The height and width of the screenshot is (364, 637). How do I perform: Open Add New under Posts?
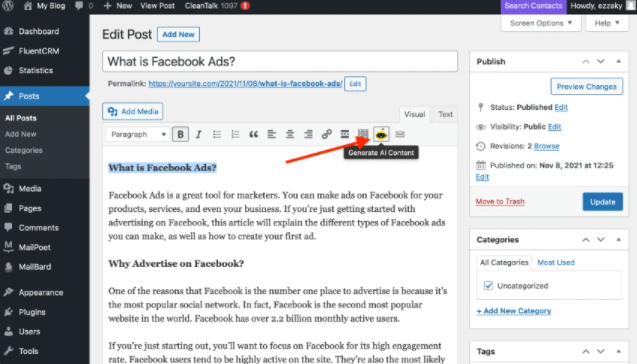[20, 134]
